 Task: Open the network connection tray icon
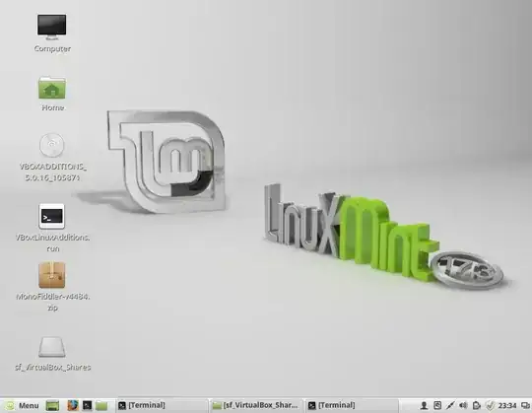pos(450,405)
